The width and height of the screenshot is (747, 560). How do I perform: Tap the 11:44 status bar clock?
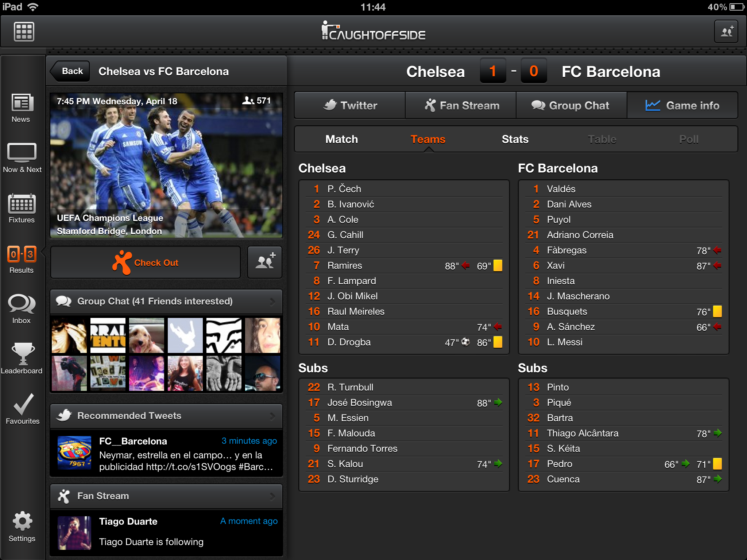(373, 7)
